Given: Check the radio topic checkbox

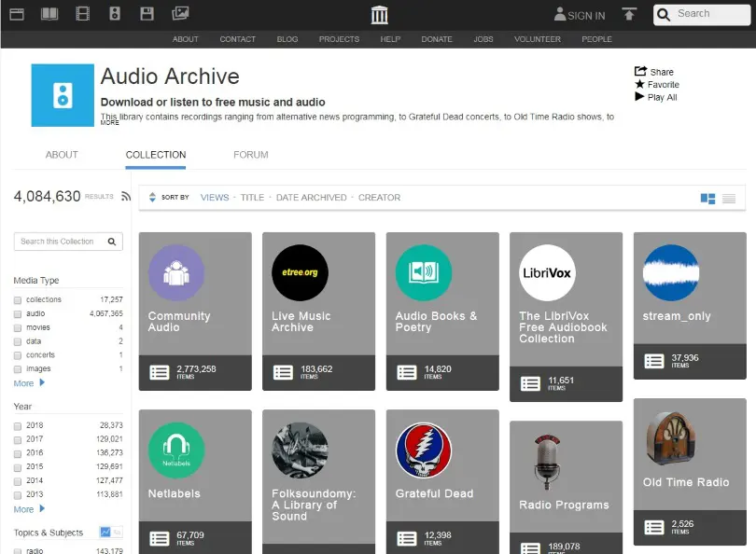Looking at the screenshot, I should [18, 551].
